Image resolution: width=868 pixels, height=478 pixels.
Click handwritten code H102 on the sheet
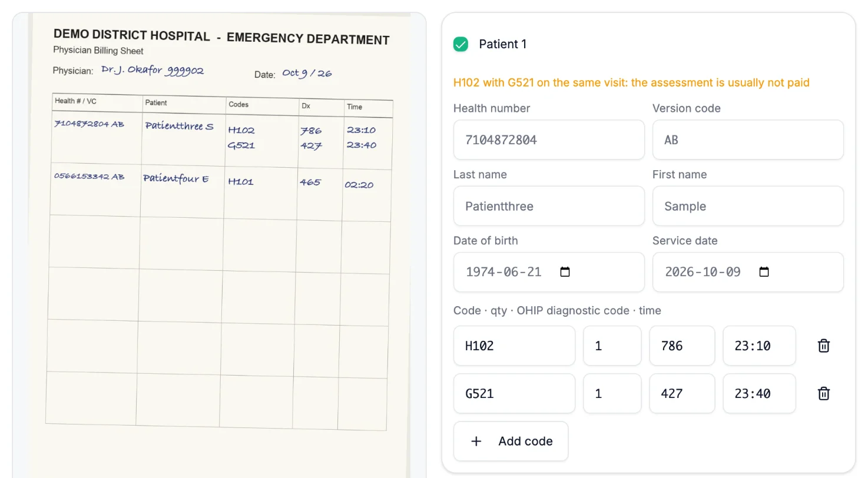pos(241,130)
